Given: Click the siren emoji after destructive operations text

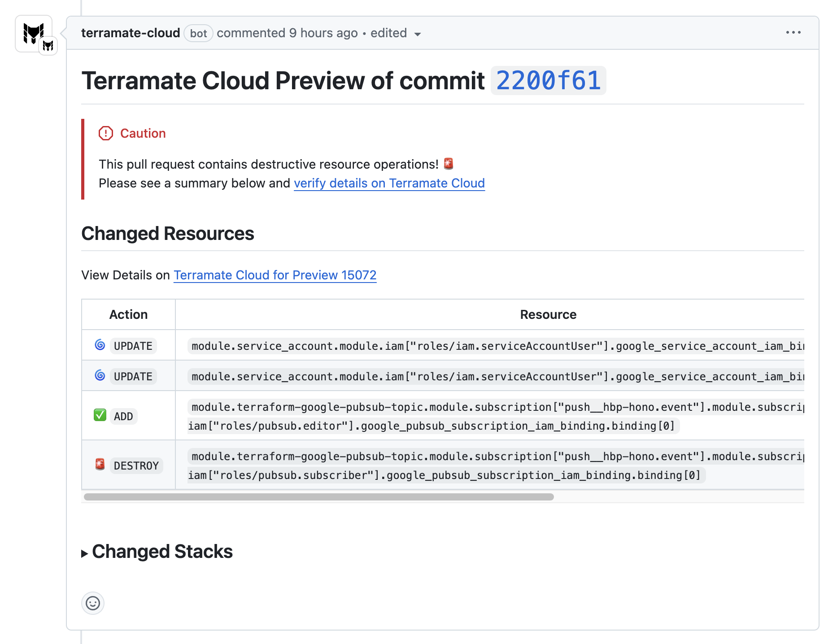Looking at the screenshot, I should click(449, 164).
